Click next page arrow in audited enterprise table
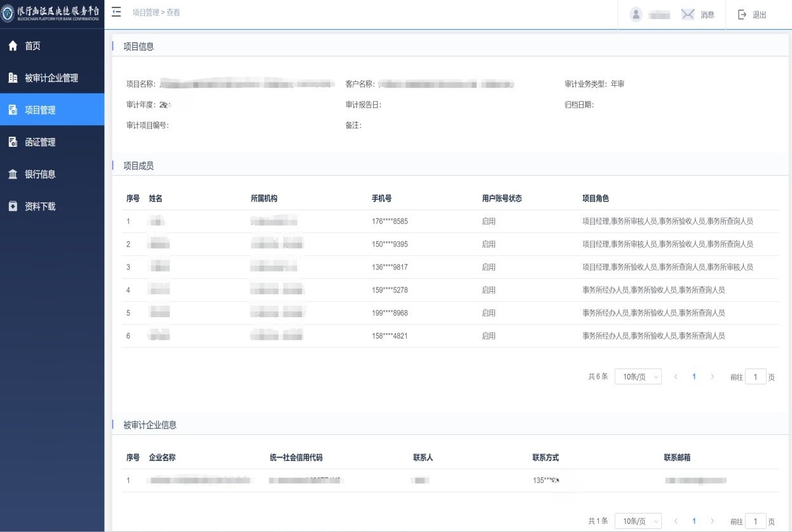 (712, 521)
